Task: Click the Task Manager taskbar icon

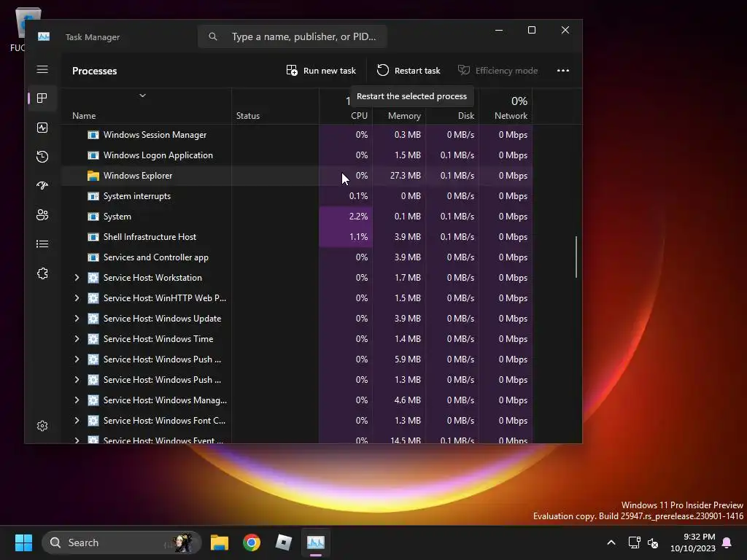Action: [315, 542]
